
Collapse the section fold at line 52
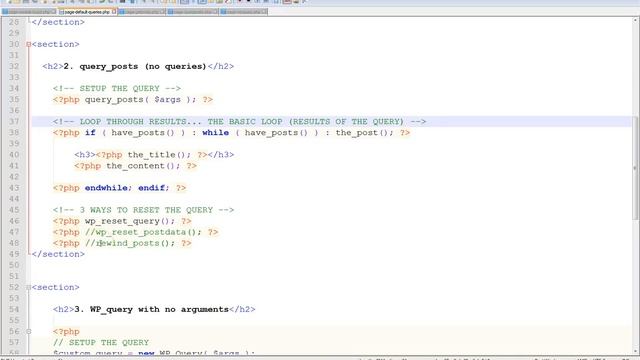point(29,287)
